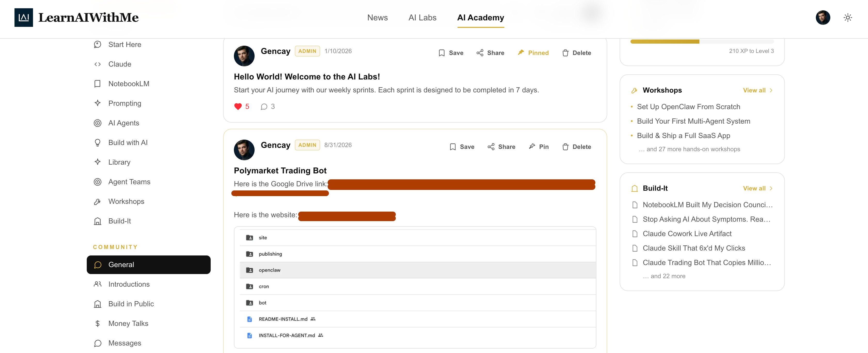Viewport: 868px width, 353px height.
Task: Open NotebookLM Built My Decision Council article
Action: [708, 205]
